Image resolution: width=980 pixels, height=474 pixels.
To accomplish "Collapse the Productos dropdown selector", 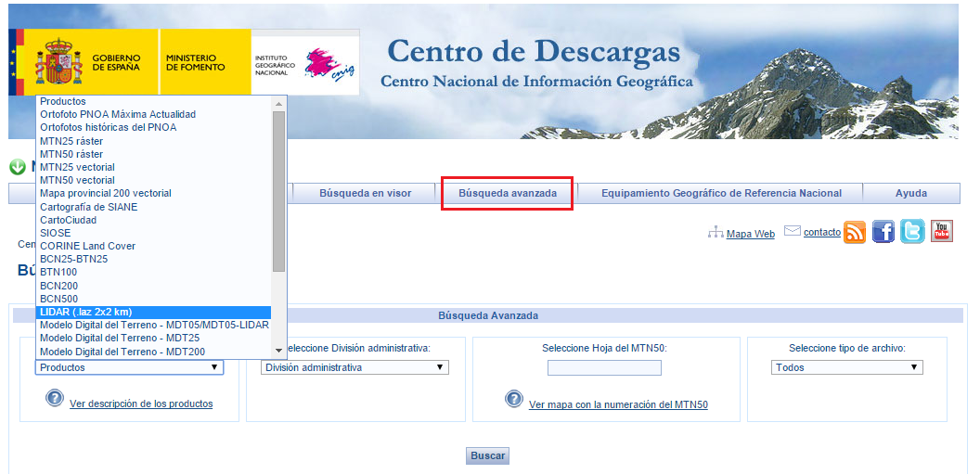I will (129, 367).
